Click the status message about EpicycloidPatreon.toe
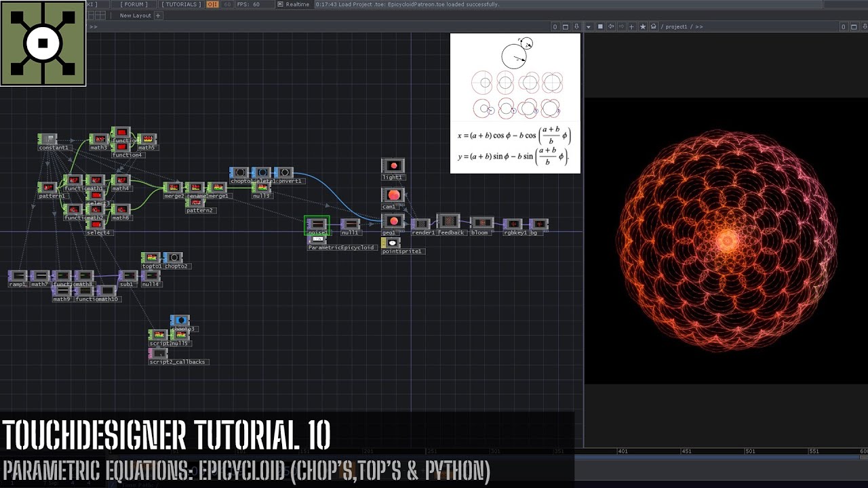The image size is (868, 488). tap(407, 4)
